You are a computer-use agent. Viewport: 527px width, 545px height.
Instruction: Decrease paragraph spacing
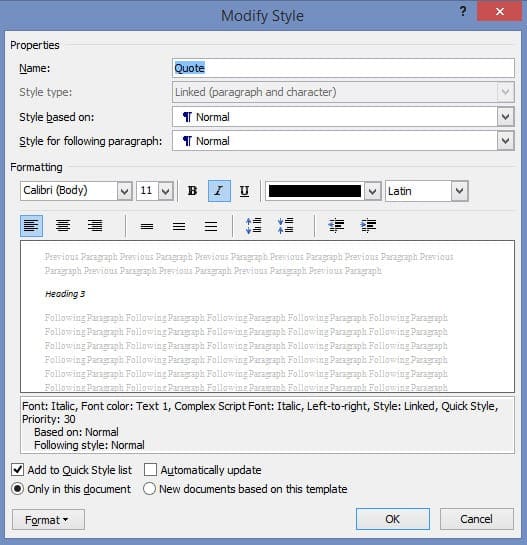(x=286, y=226)
